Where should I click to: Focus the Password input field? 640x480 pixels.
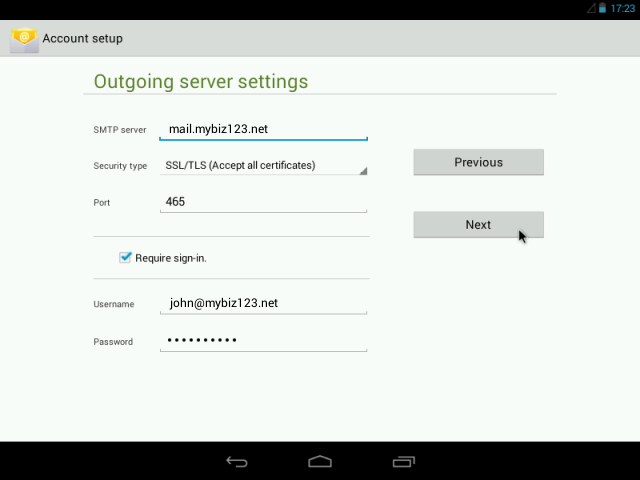point(264,341)
